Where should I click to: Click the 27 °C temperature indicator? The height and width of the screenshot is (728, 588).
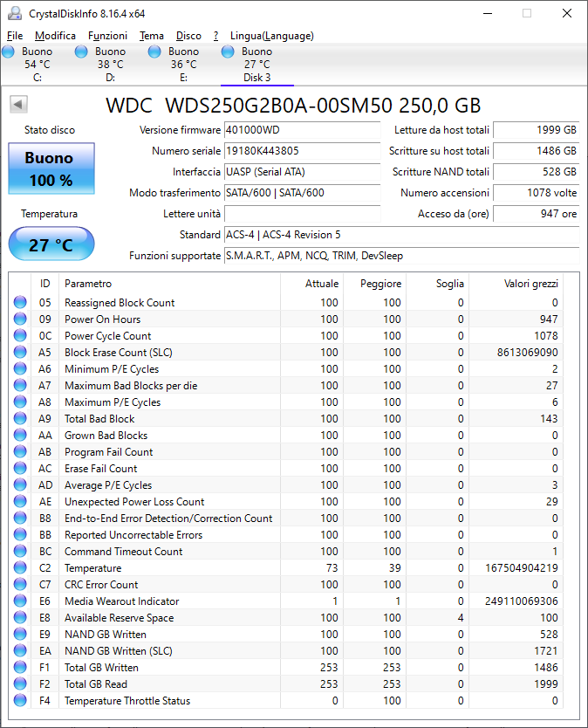tap(51, 244)
